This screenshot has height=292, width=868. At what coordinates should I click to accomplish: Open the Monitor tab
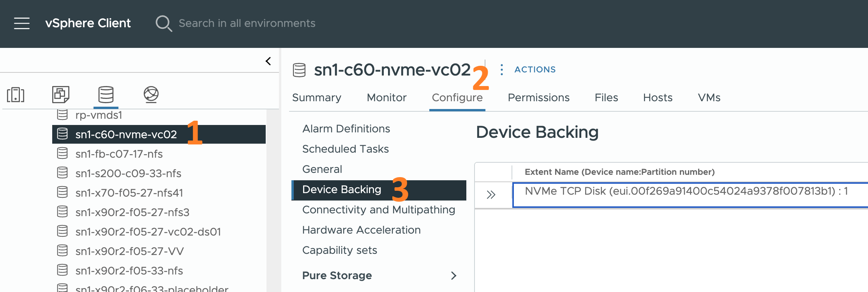point(386,98)
